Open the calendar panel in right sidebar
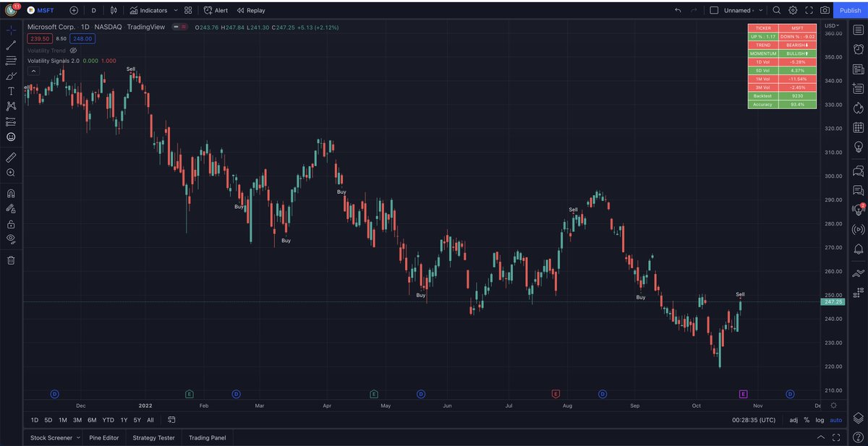 point(859,127)
